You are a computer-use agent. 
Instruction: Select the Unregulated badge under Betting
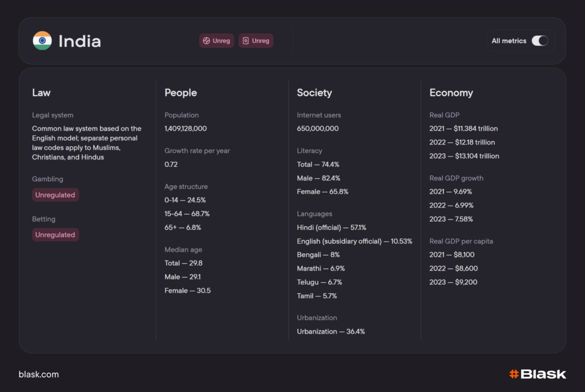(x=55, y=235)
